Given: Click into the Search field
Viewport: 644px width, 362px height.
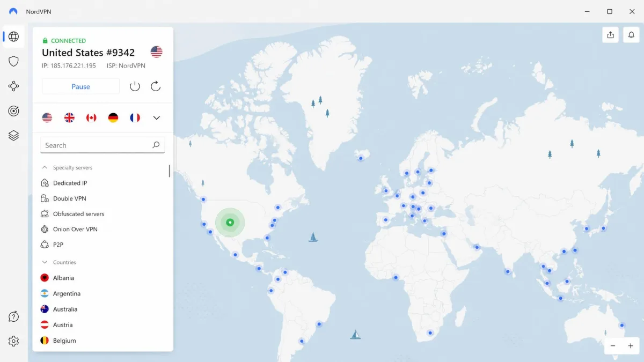Looking at the screenshot, I should tap(103, 145).
